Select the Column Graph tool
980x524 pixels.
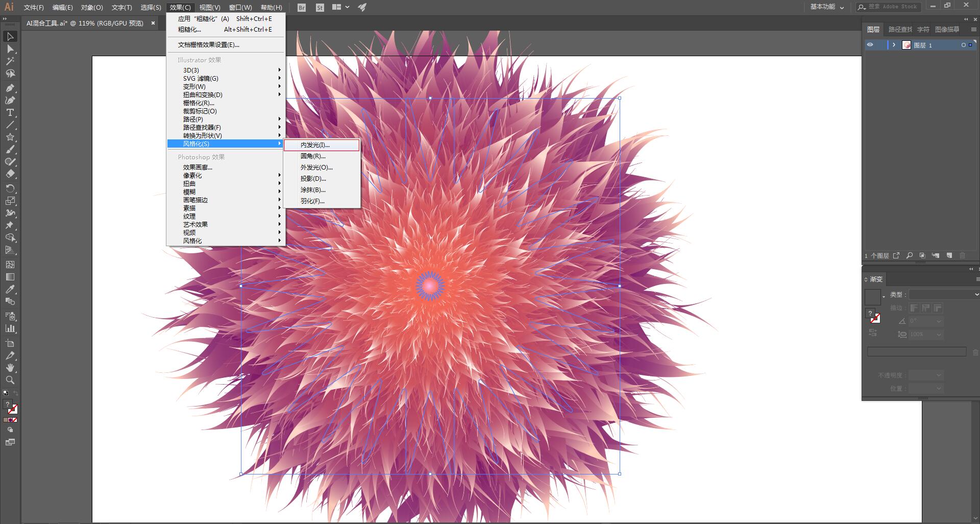pos(10,328)
